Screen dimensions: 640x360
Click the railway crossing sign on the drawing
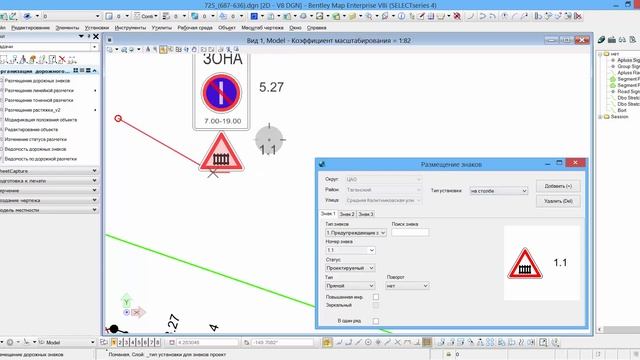[221, 152]
